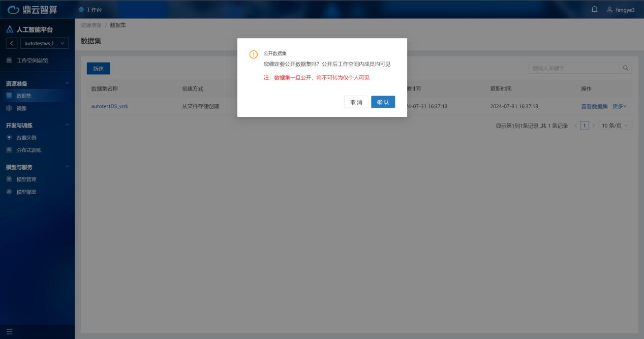Open the autotestws workspace dropdown
The height and width of the screenshot is (339, 644).
pos(44,43)
